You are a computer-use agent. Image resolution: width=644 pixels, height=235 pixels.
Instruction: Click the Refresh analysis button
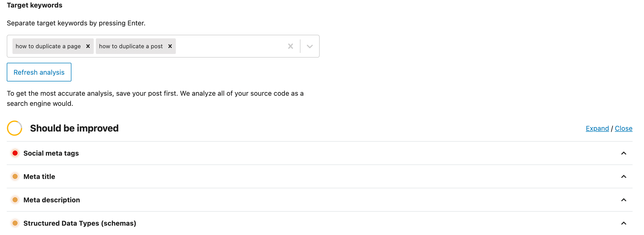tap(39, 72)
